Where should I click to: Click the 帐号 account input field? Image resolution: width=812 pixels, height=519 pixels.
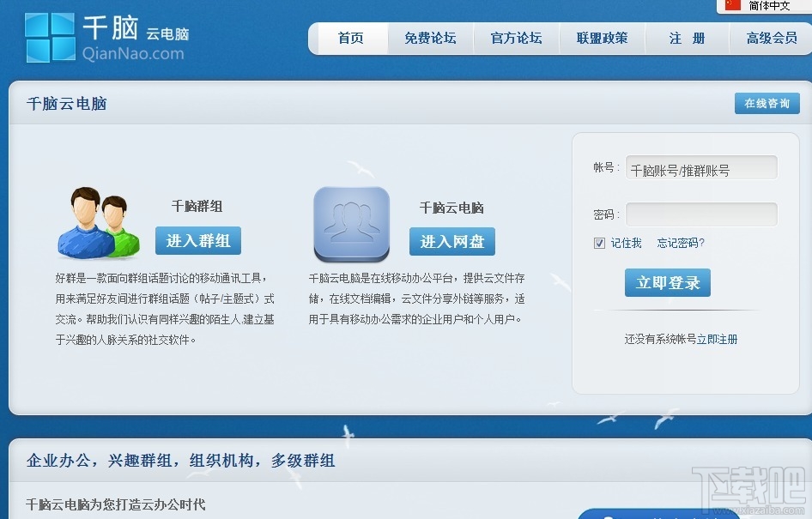click(x=701, y=168)
